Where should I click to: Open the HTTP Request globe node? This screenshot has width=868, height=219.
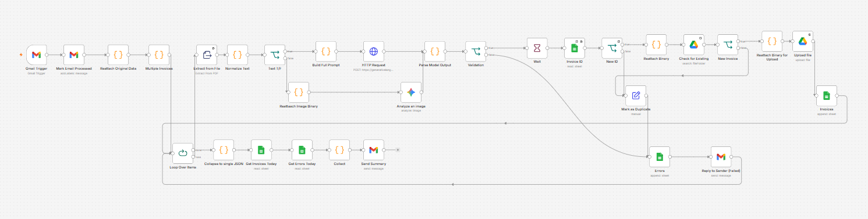pyautogui.click(x=373, y=52)
